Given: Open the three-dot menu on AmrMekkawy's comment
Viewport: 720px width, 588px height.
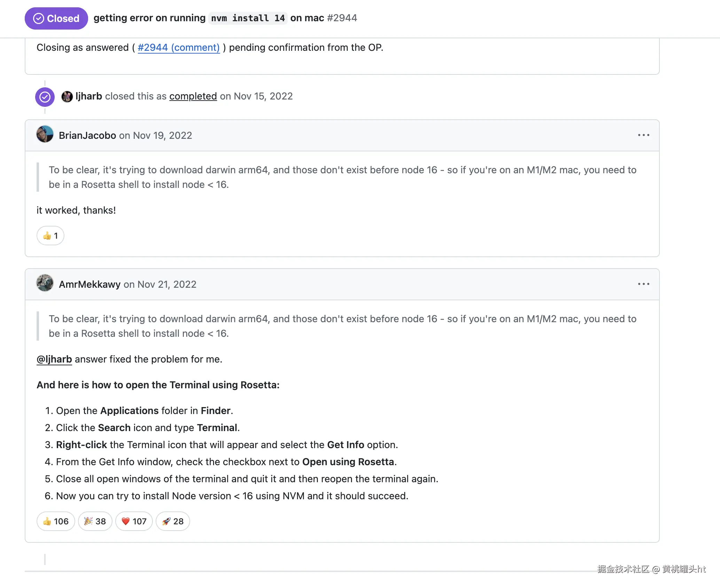Looking at the screenshot, I should [643, 284].
